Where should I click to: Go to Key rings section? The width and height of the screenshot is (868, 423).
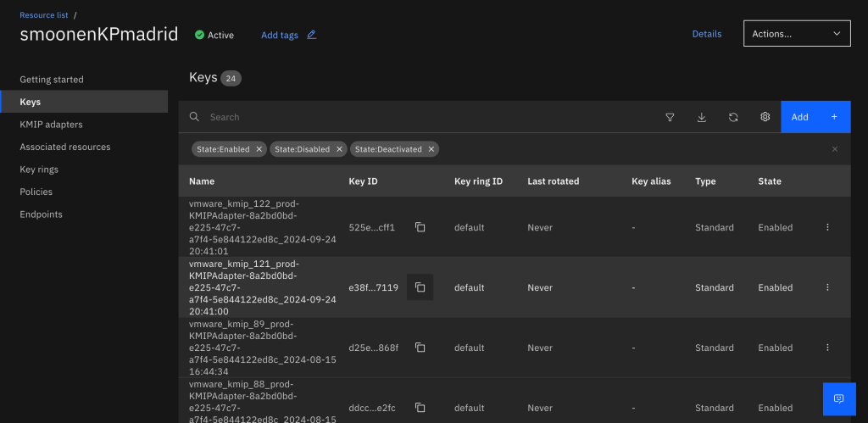tap(39, 170)
